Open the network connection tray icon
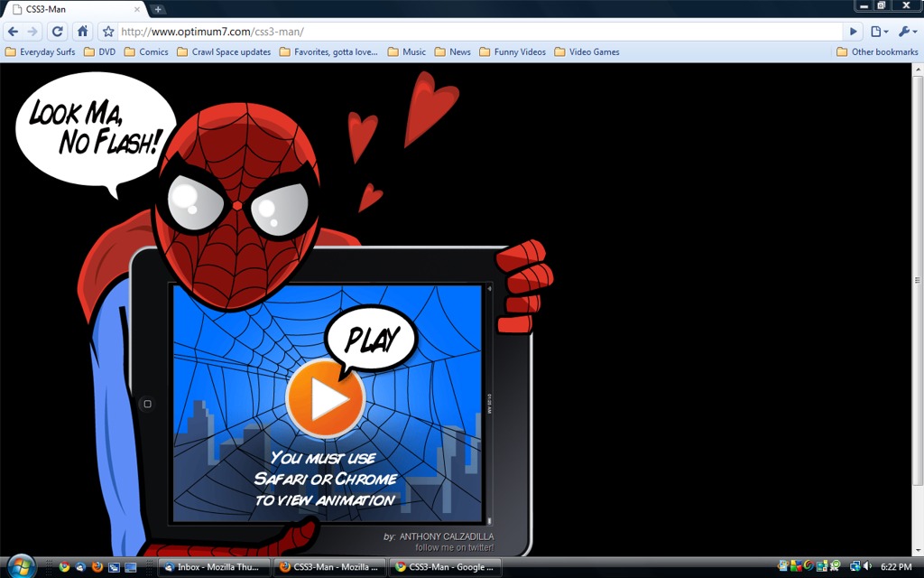 pyautogui.click(x=855, y=566)
